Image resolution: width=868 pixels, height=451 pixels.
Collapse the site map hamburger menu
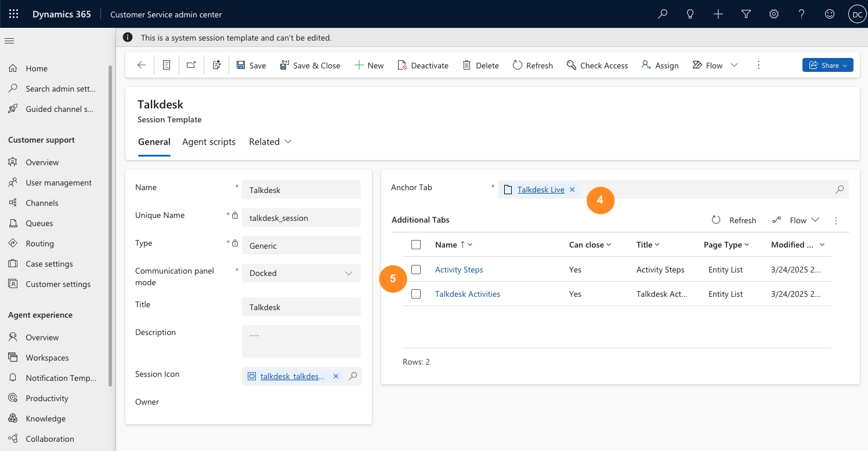tap(9, 41)
